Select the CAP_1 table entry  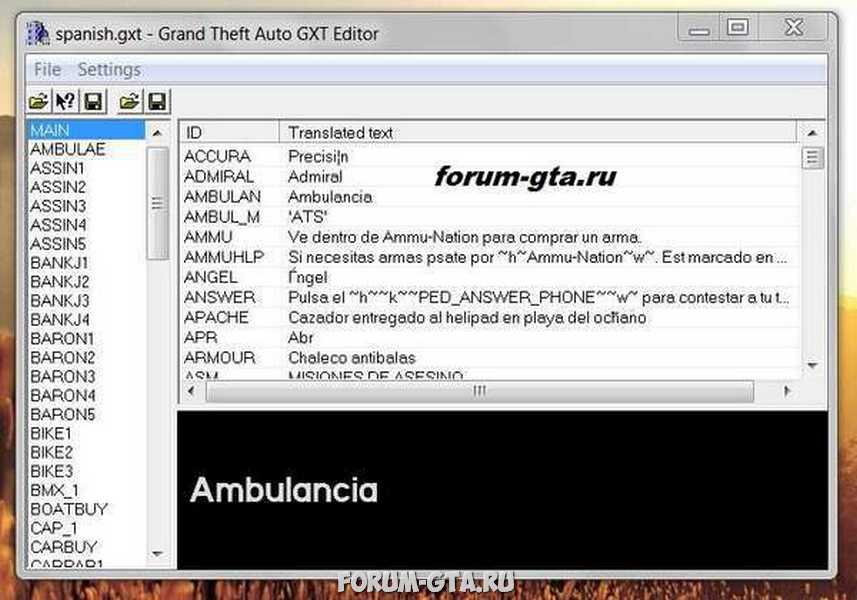(x=87, y=528)
